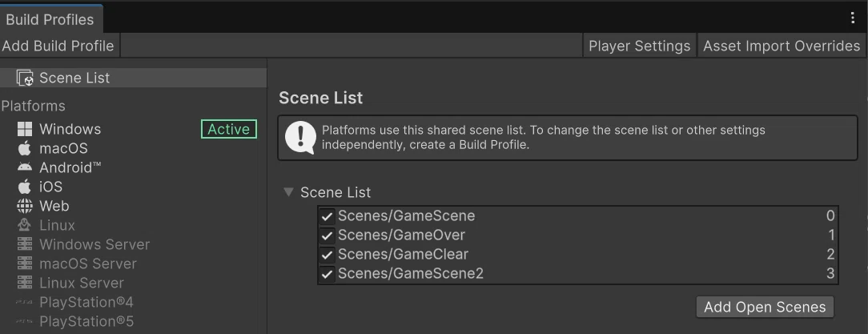
Task: Click the macOS apple icon
Action: pos(24,148)
